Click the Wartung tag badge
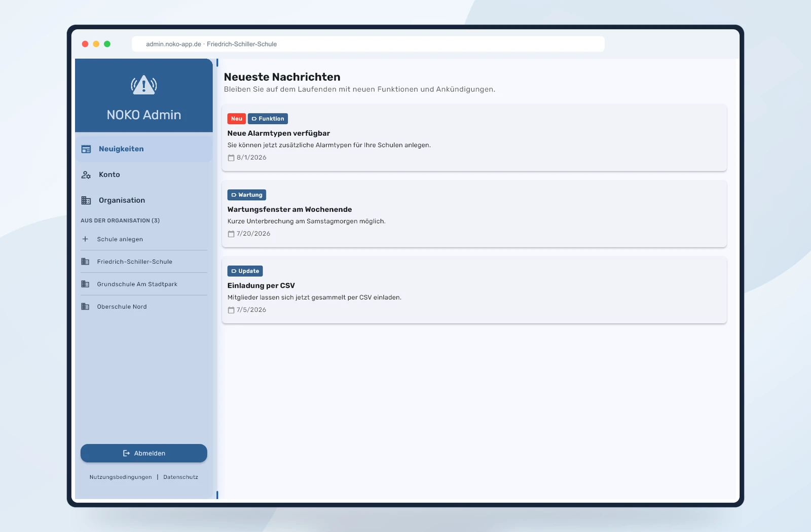Viewport: 811px width, 532px height. coord(247,195)
